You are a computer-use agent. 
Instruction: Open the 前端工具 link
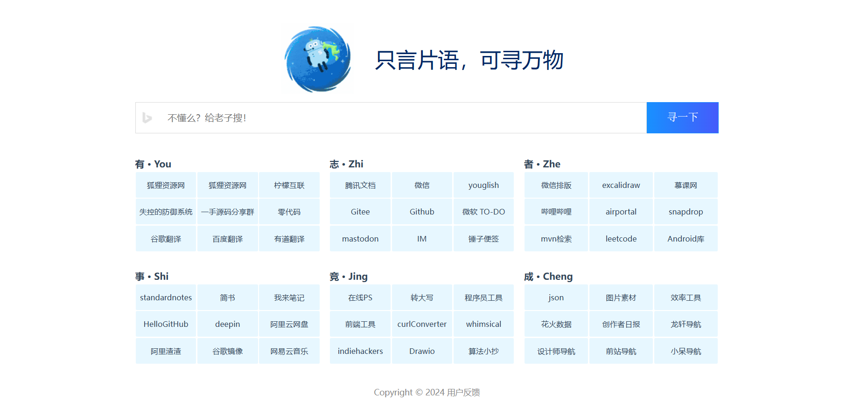click(x=360, y=324)
